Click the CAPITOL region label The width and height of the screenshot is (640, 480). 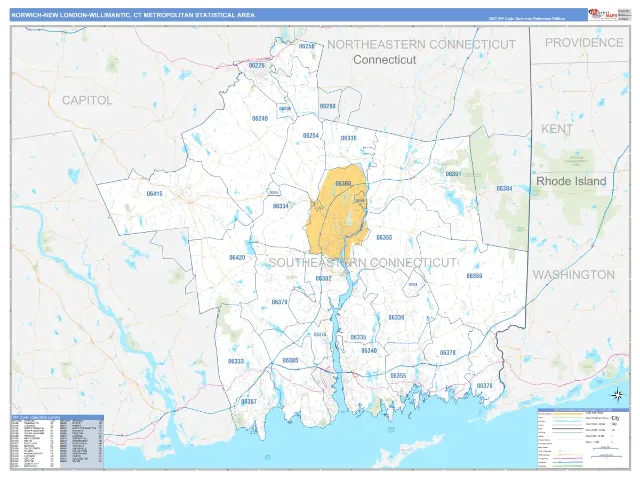[87, 100]
